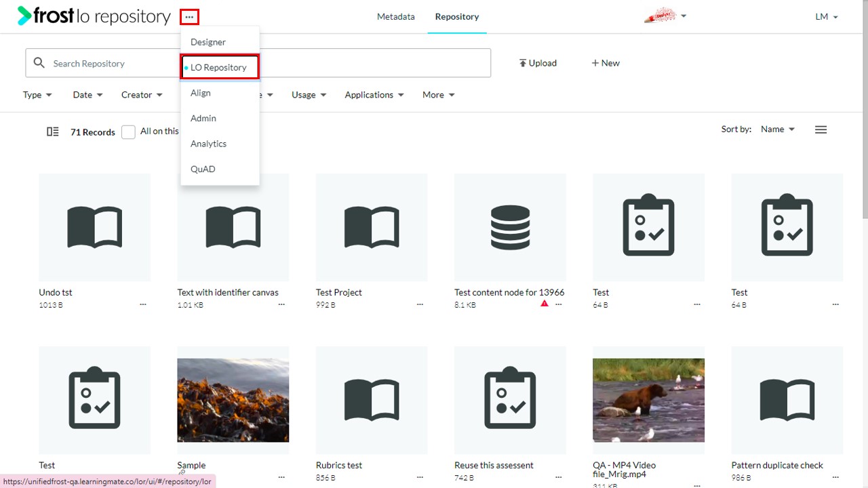Switch to the Metadata tab

click(396, 16)
